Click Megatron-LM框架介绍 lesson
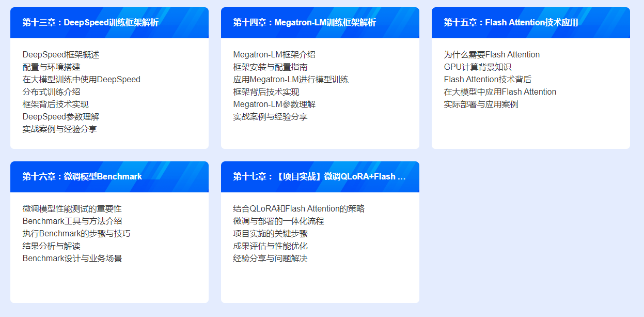This screenshot has height=317, width=644. (x=274, y=55)
